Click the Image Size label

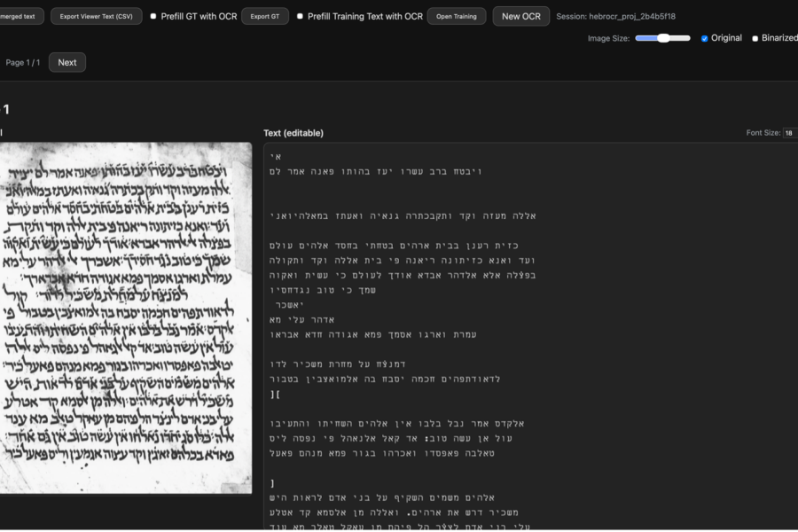[608, 38]
